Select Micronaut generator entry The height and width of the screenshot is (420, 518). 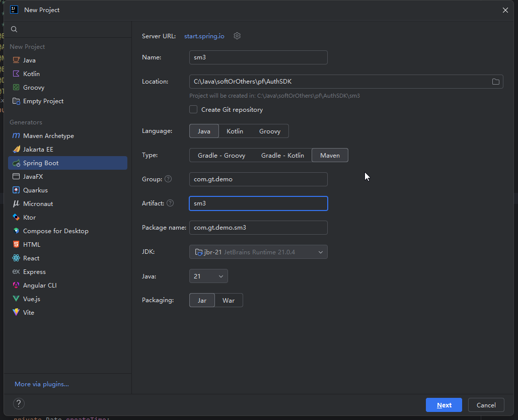click(x=67, y=203)
